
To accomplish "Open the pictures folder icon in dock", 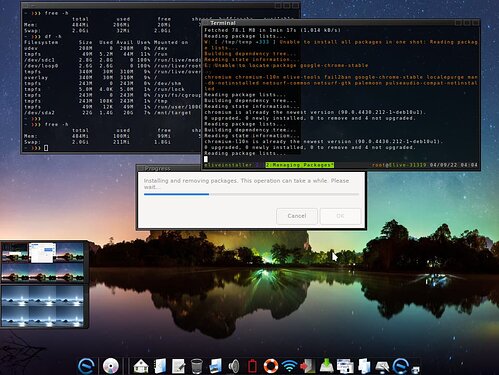I will coord(215,366).
